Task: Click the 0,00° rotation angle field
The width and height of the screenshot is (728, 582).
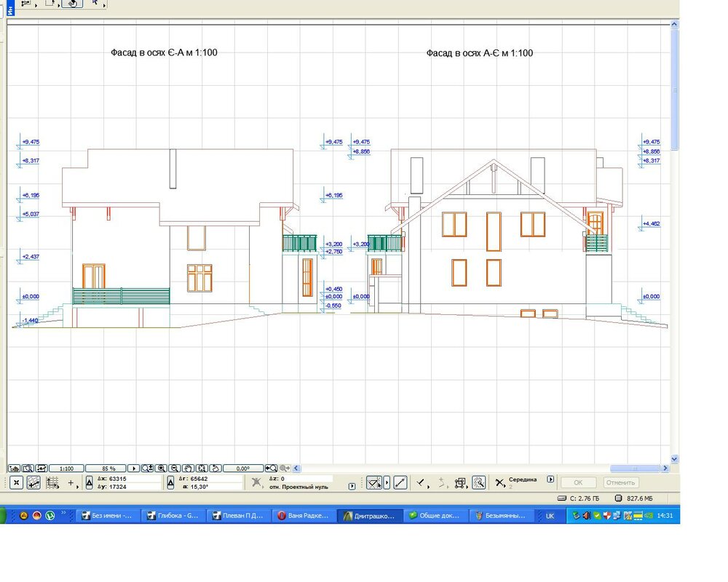Action: pyautogui.click(x=242, y=469)
